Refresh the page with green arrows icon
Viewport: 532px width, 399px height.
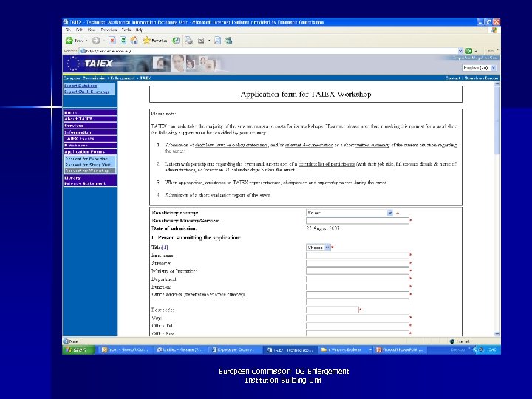[123, 41]
